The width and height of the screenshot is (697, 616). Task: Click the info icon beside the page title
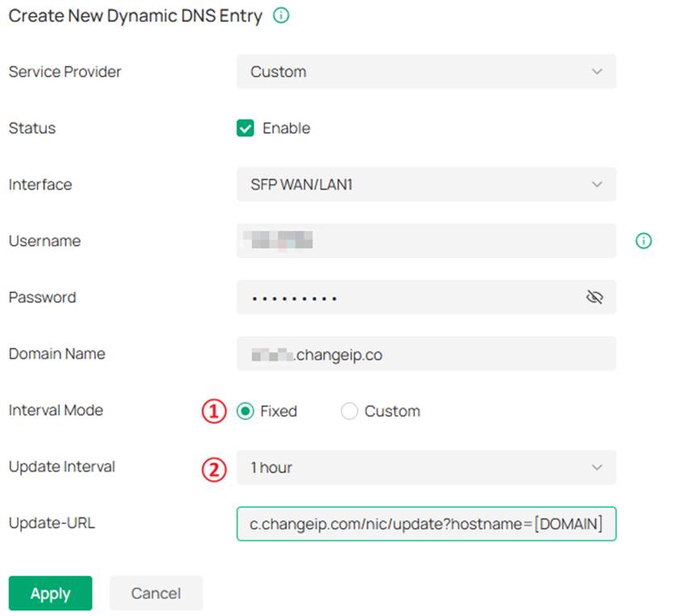click(x=281, y=15)
